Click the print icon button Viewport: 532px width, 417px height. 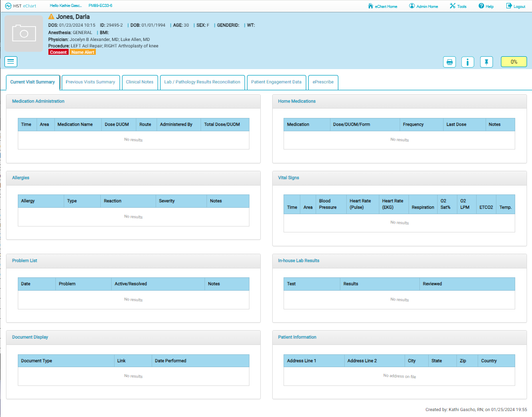pyautogui.click(x=450, y=62)
